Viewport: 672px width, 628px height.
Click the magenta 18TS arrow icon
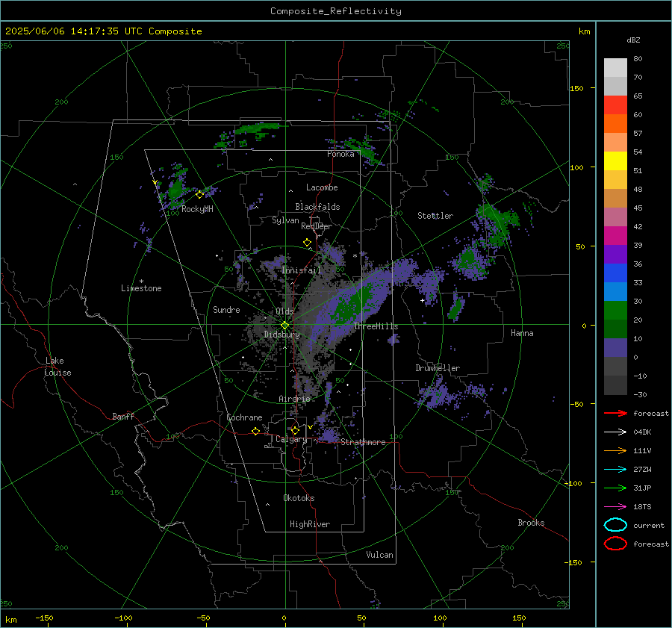point(615,507)
